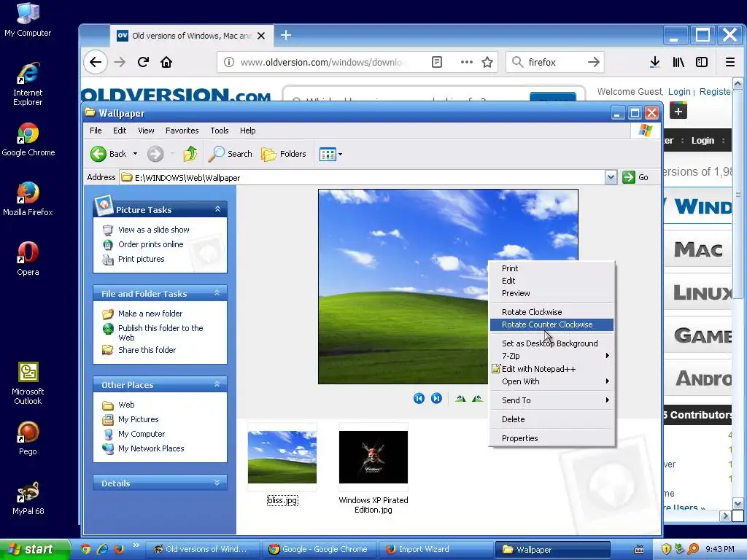Reload the page in Firefox
Image resolution: width=747 pixels, height=560 pixels.
(x=143, y=62)
